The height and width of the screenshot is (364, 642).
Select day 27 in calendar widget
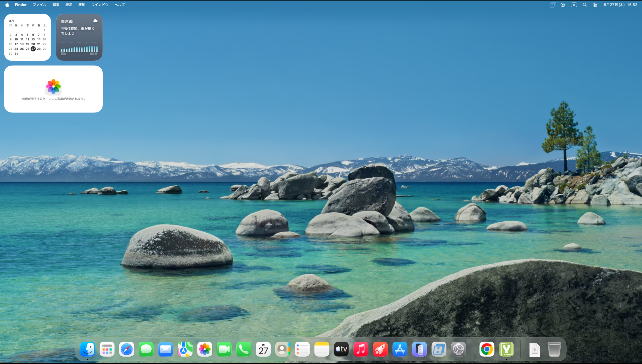tap(33, 49)
